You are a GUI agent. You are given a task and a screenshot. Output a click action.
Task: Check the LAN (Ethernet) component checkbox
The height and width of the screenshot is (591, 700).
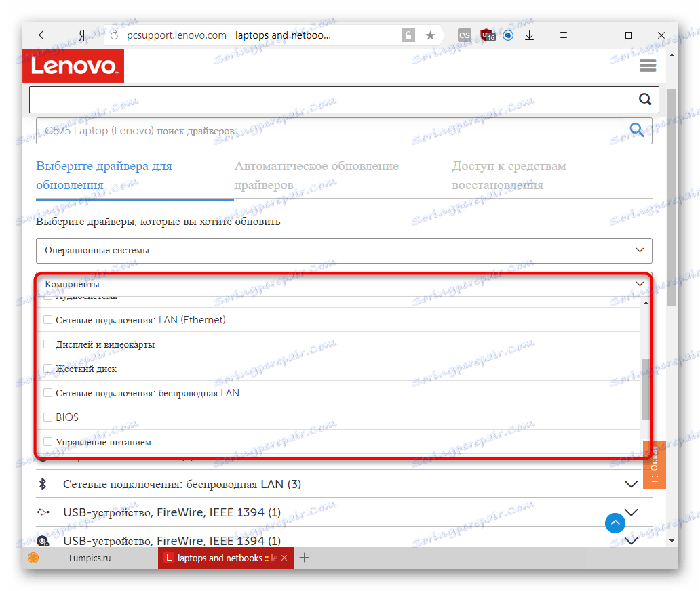click(x=47, y=319)
